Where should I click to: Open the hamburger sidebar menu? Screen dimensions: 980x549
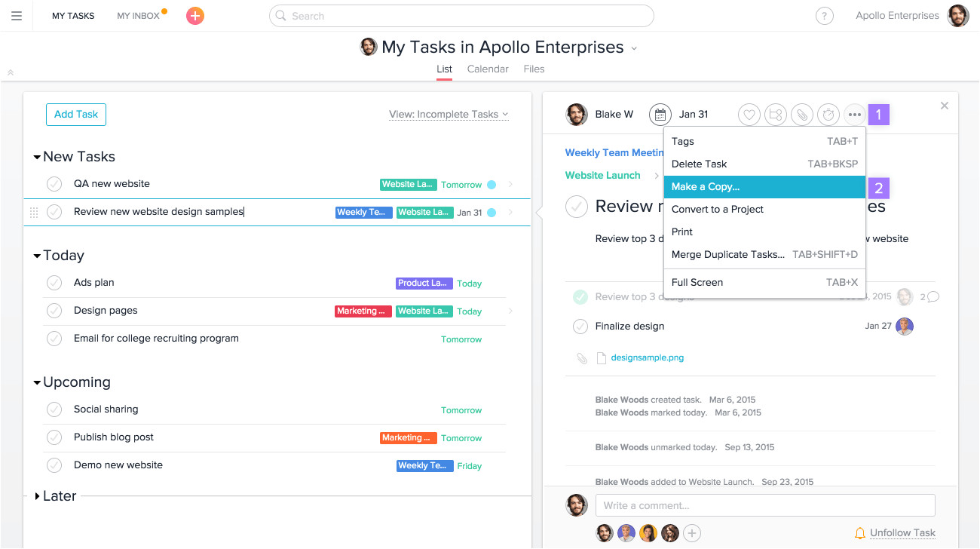click(17, 16)
